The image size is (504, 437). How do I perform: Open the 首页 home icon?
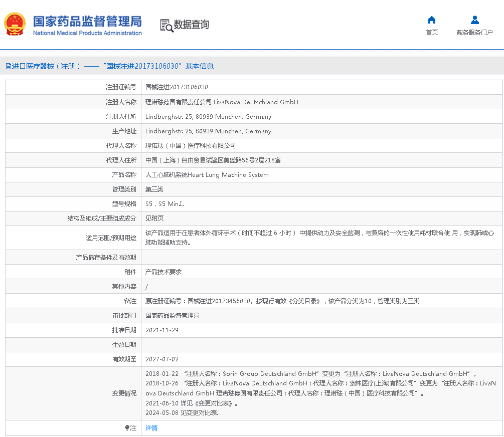(432, 20)
